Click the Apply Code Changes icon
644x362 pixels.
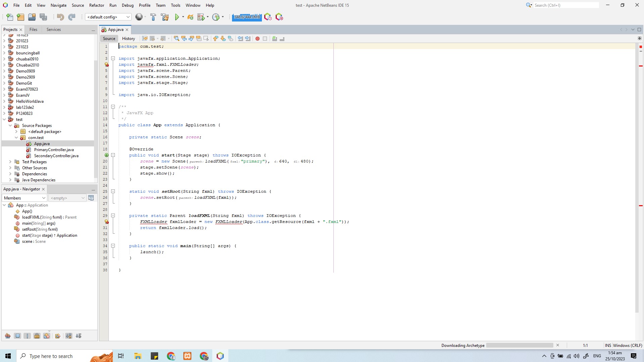pos(190,17)
